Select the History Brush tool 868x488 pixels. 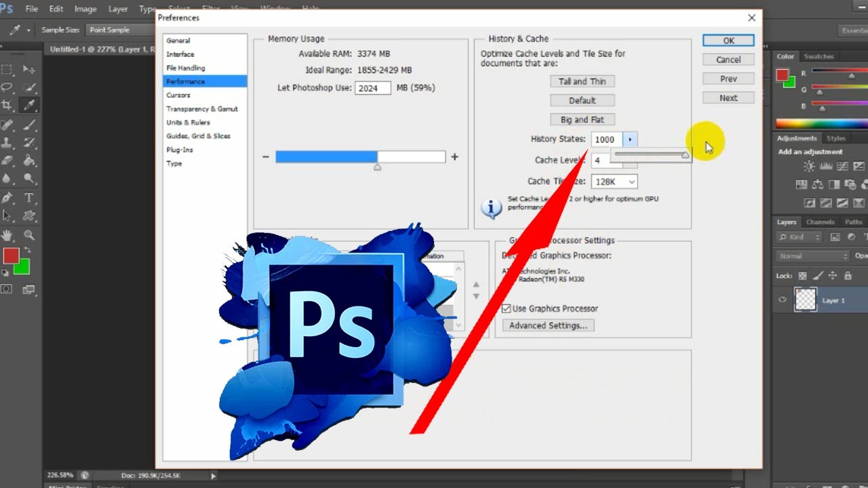coord(29,142)
